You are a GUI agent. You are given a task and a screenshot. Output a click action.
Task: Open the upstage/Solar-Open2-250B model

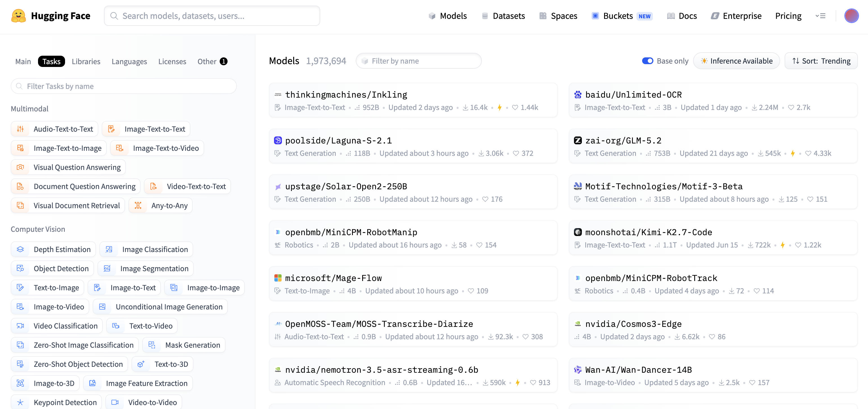tap(413, 192)
